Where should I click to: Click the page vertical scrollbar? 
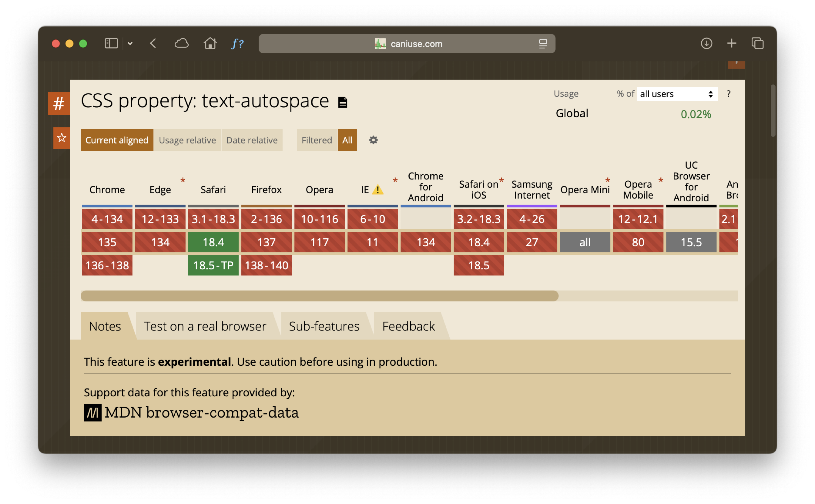(773, 111)
